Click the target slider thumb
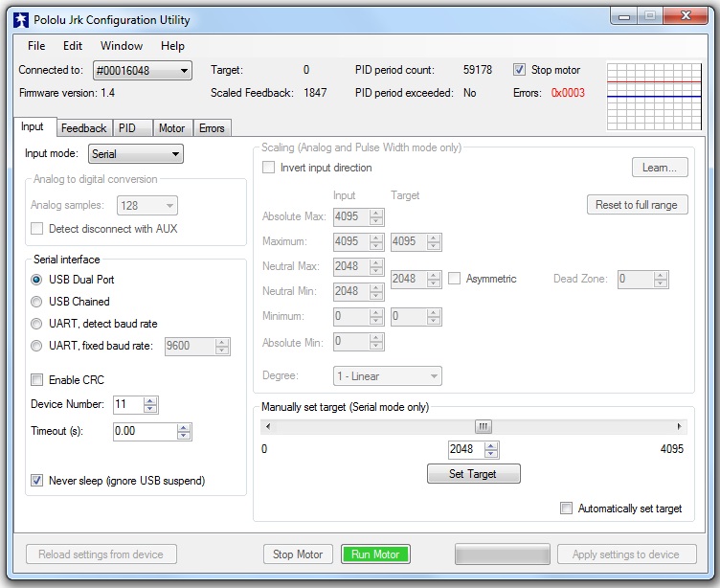Viewport: 720px width, 588px height. pos(484,427)
